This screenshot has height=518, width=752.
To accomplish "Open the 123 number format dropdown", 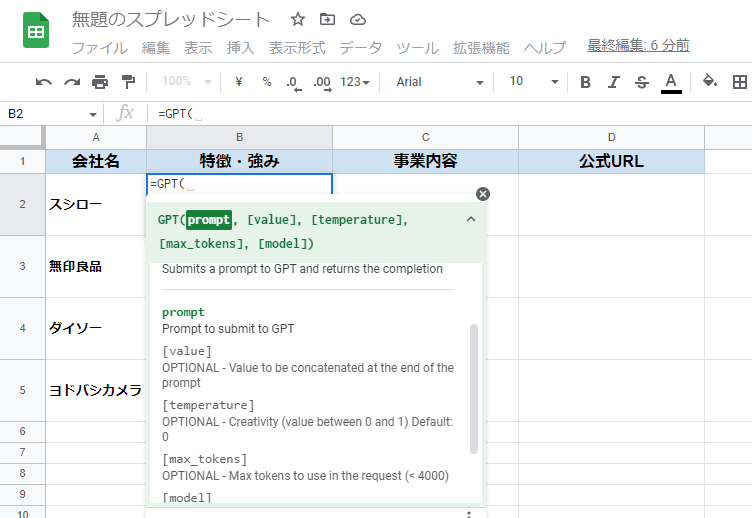I will coord(355,82).
